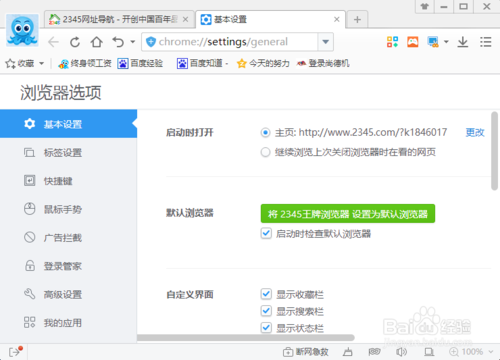Open the 登录尚德机 bookmark
This screenshot has width=500, height=360.
coord(323,63)
